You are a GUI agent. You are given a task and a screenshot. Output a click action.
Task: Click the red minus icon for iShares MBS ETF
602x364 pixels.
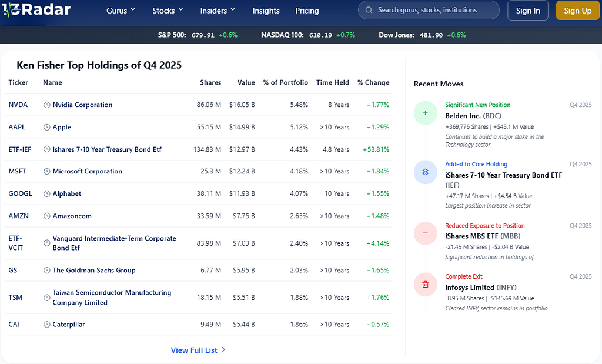[x=426, y=233]
